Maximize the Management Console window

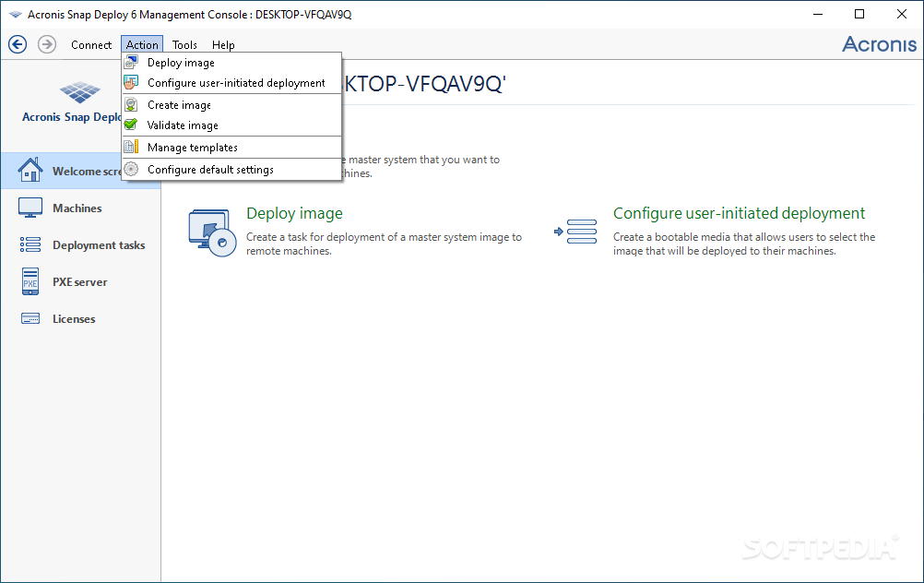click(859, 14)
